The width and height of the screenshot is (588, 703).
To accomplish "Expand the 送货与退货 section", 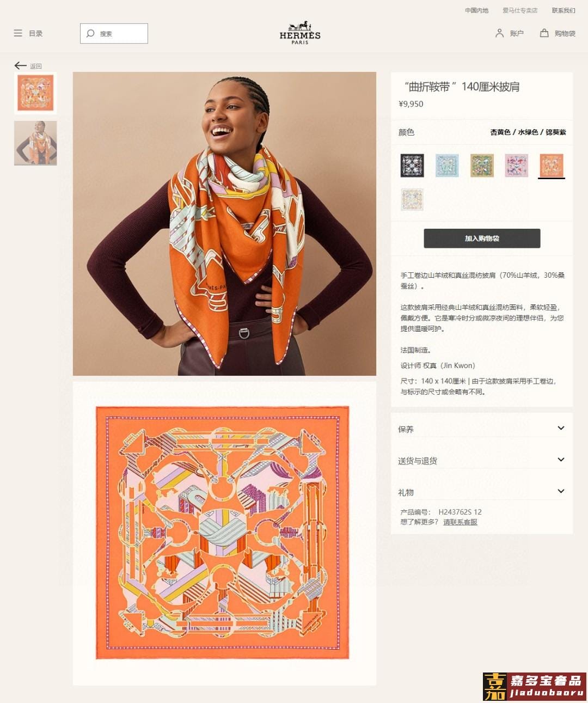I will tap(482, 460).
